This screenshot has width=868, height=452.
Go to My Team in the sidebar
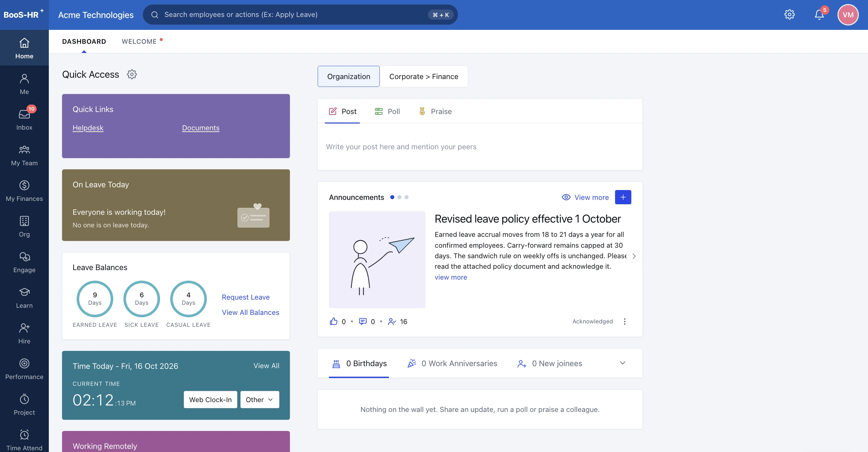point(24,155)
